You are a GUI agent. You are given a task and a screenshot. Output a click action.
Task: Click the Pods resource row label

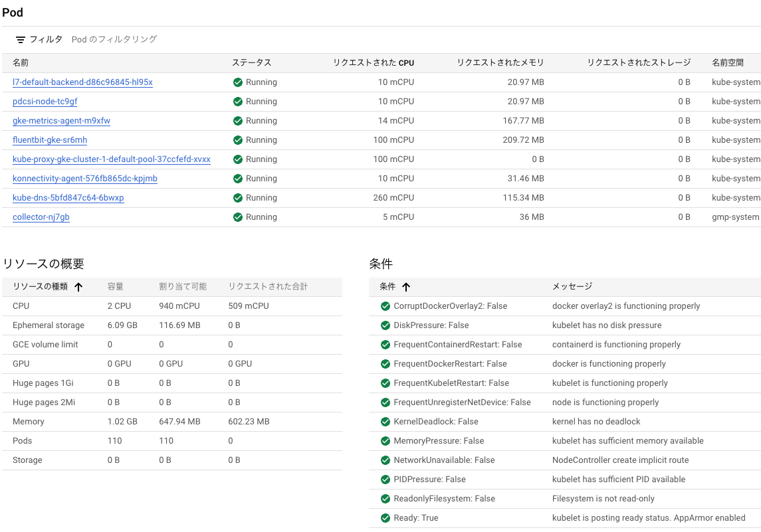tap(23, 441)
